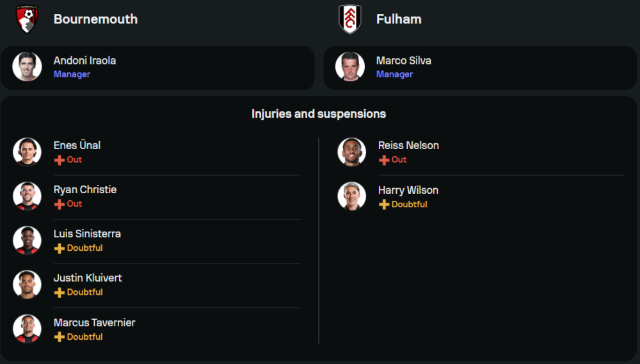Open Marco Silva's manager photo
Screen dimensions: 640x364
pyautogui.click(x=350, y=67)
